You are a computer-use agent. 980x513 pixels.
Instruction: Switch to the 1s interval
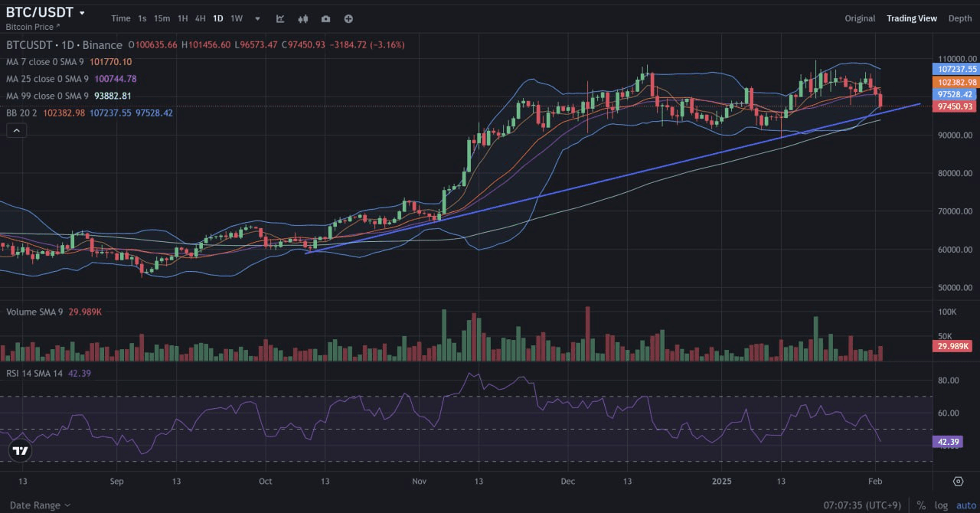coord(142,18)
